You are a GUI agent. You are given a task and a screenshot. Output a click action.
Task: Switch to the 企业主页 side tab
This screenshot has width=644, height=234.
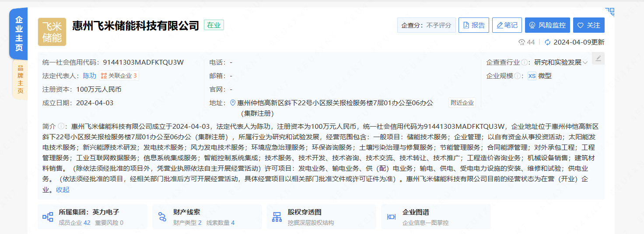19,34
